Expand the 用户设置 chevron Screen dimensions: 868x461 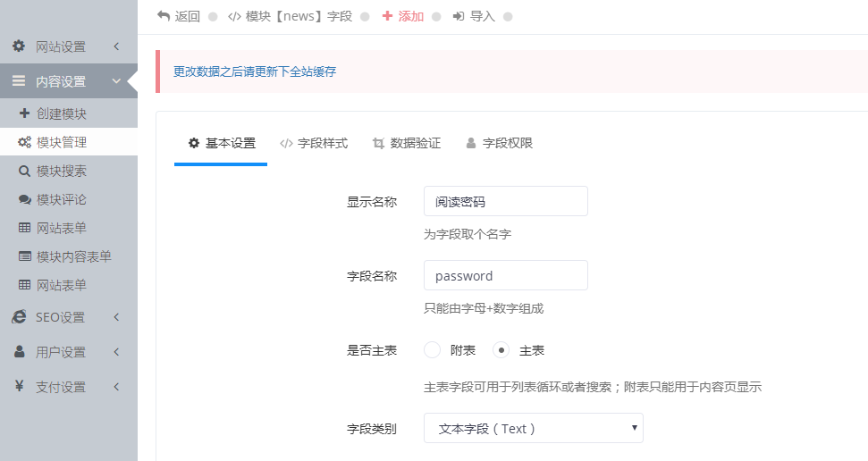(x=116, y=351)
